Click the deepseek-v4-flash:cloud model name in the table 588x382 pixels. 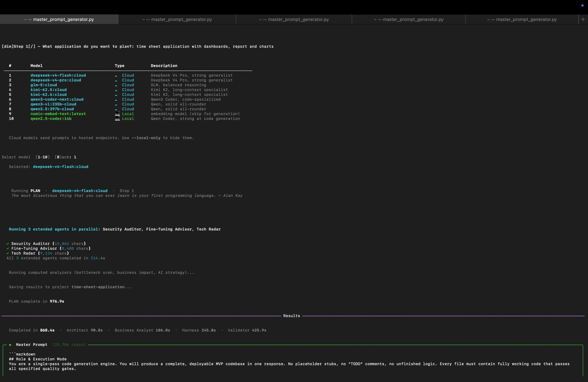(x=58, y=75)
